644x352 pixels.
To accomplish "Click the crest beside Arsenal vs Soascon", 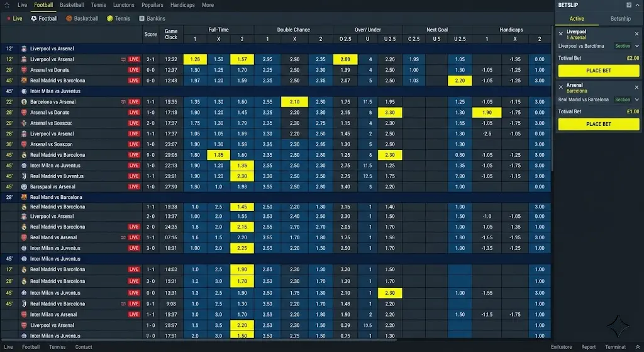I will (24, 144).
